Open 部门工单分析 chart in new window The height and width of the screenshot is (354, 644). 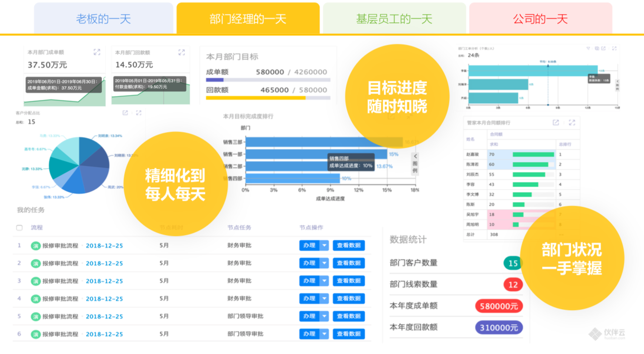point(604,48)
